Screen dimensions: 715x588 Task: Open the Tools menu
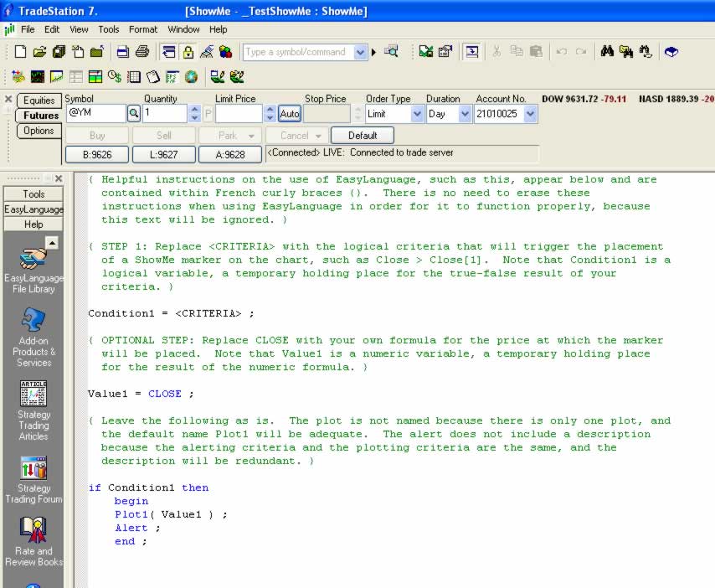point(109,29)
